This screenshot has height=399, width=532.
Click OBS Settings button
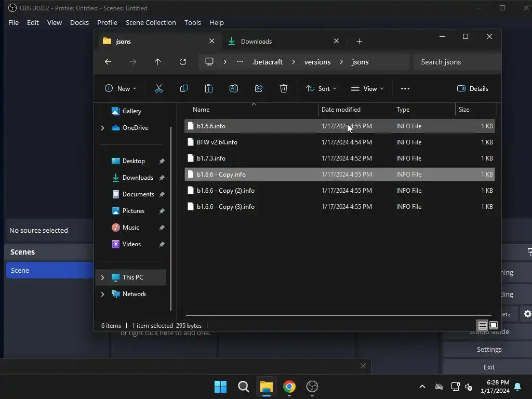tap(489, 350)
